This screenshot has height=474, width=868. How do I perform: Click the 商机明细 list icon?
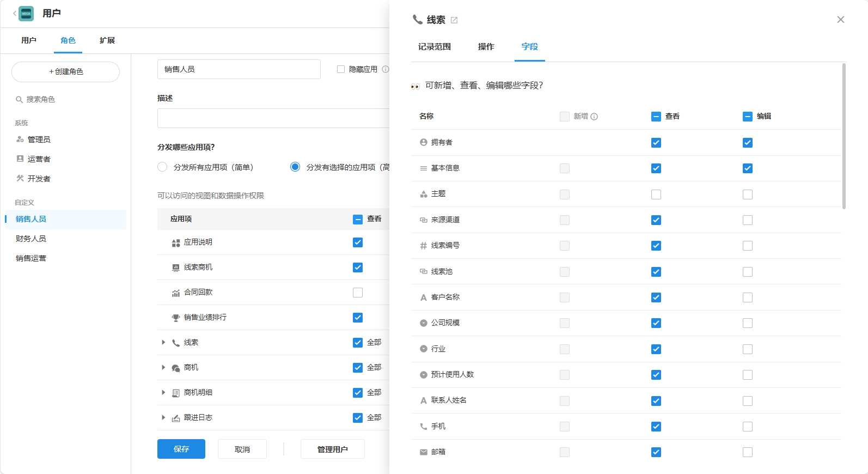click(176, 393)
